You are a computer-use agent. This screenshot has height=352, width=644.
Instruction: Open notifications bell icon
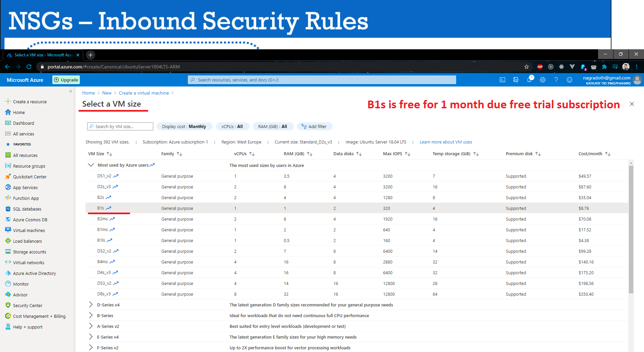coord(529,80)
